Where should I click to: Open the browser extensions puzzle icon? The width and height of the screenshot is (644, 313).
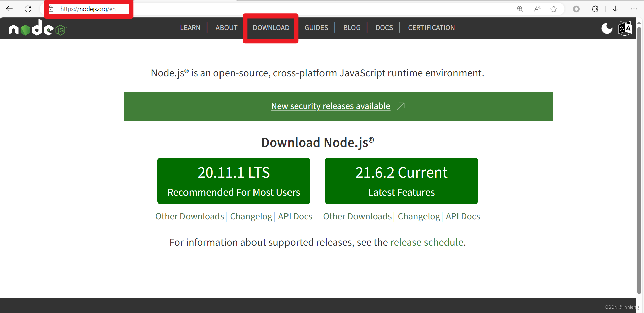(x=595, y=9)
